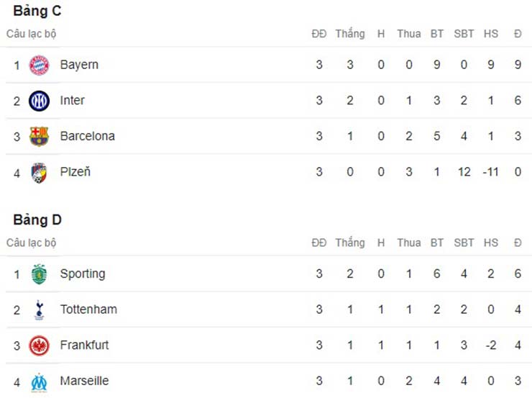The height and width of the screenshot is (398, 532).
Task: Click the Frankfurt eagle logo
Action: tap(39, 345)
